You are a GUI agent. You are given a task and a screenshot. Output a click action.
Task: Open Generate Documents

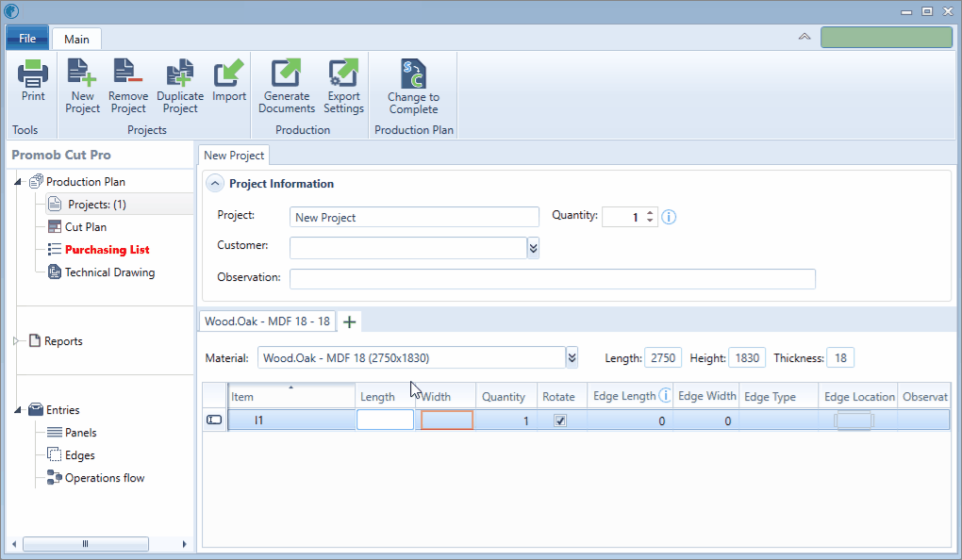[286, 74]
